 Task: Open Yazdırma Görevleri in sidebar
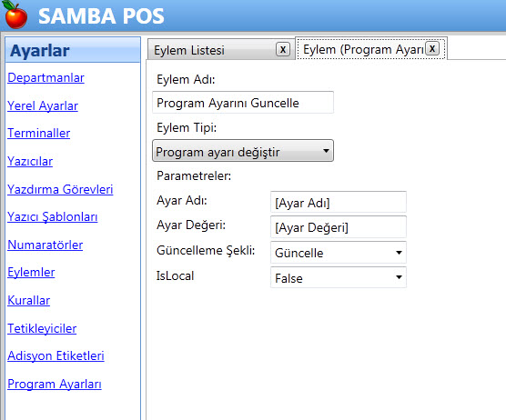pos(60,189)
